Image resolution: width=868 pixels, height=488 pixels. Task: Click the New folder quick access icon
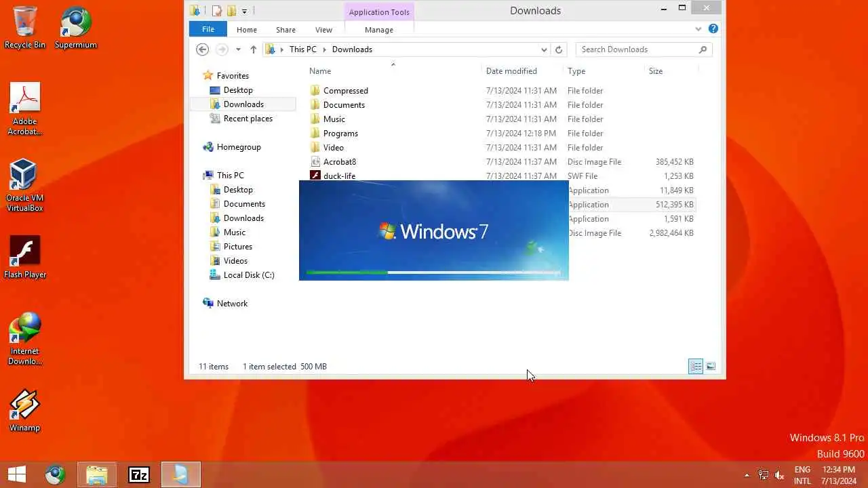pyautogui.click(x=231, y=10)
